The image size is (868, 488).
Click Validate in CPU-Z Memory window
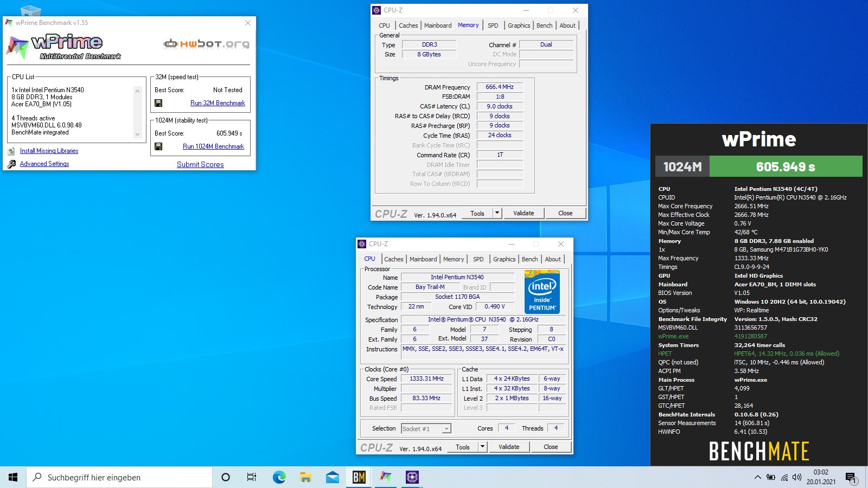point(524,213)
